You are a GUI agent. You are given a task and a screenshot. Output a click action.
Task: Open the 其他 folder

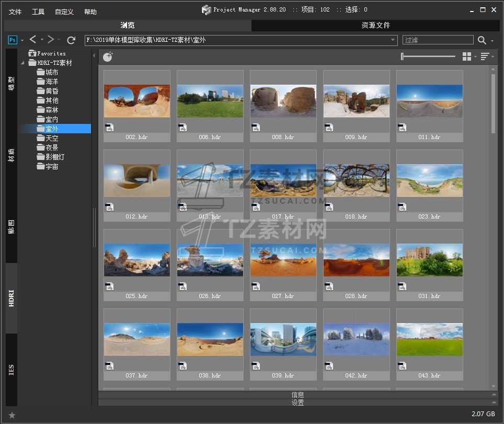click(x=48, y=100)
